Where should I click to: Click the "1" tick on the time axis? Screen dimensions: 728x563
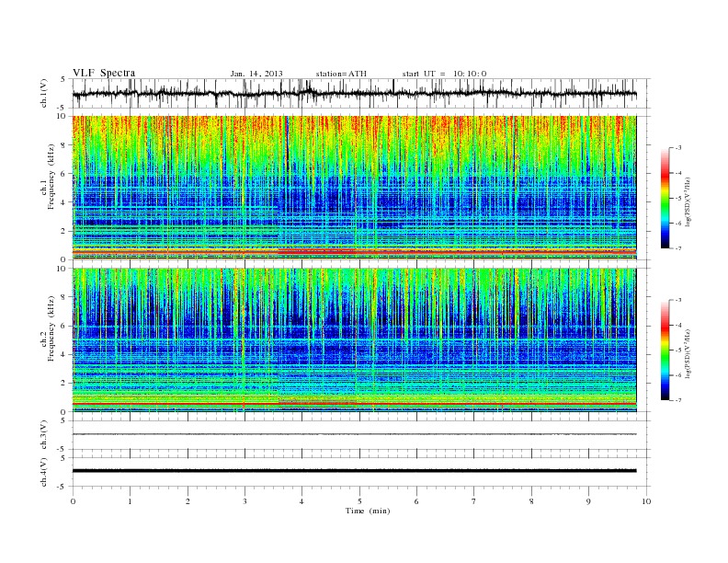click(130, 501)
